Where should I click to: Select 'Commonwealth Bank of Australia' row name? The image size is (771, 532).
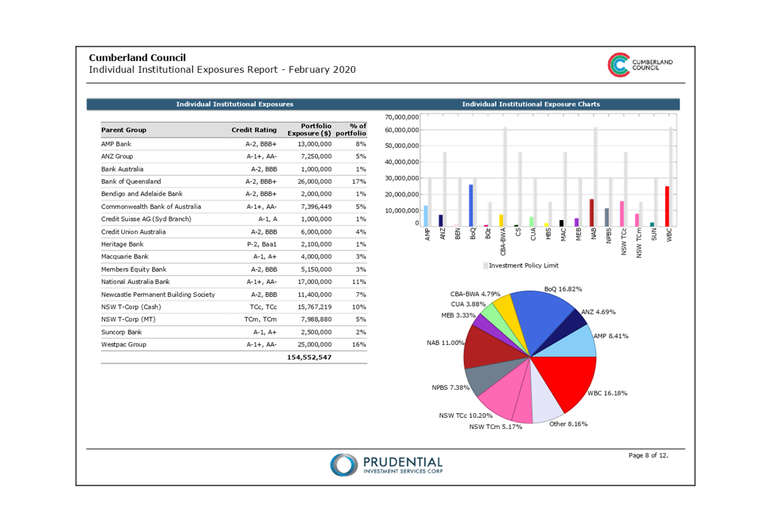pyautogui.click(x=151, y=207)
